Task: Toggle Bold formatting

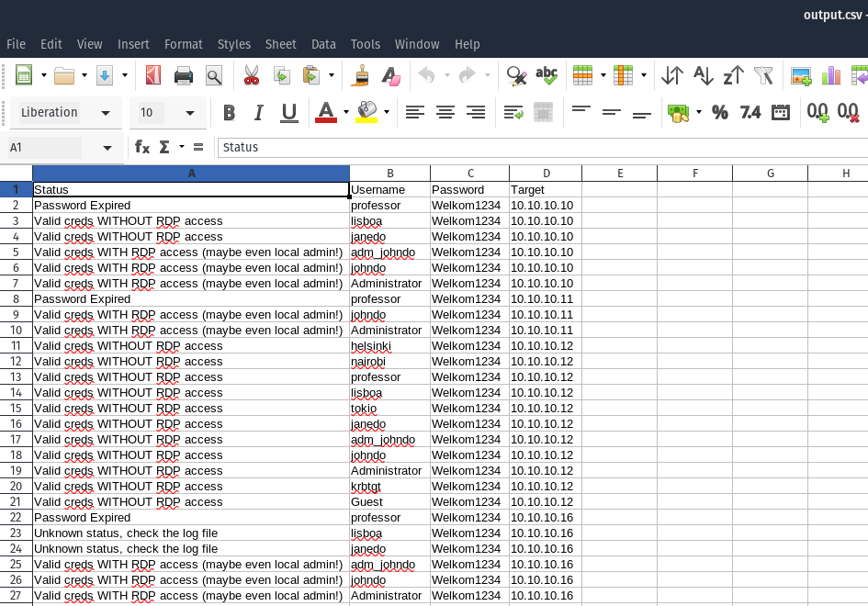Action: coord(229,113)
